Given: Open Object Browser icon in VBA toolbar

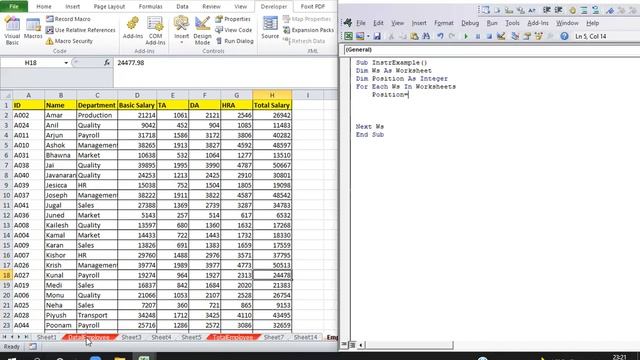Looking at the screenshot, I should [539, 36].
